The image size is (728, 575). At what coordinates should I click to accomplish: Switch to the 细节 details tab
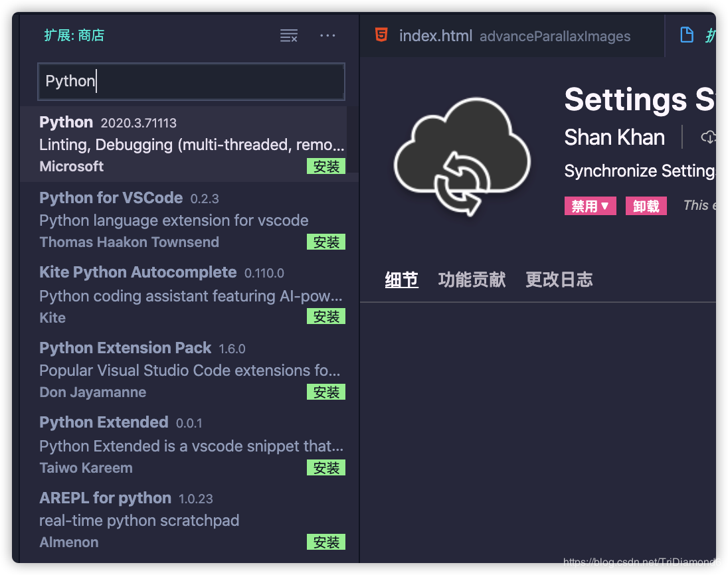pyautogui.click(x=402, y=280)
